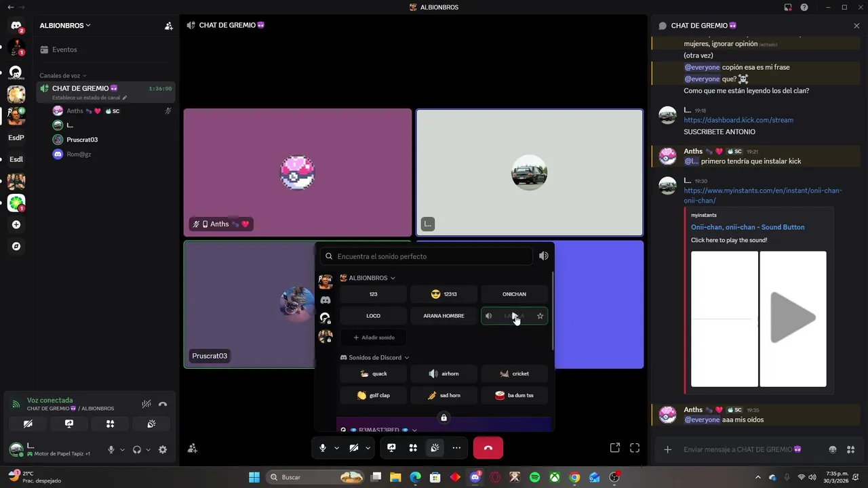Mute microphone in user panel
This screenshot has height=488, width=868.
pos(111,449)
